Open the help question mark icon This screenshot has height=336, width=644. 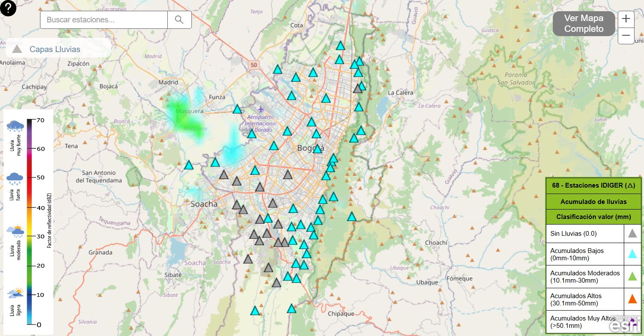tap(8, 8)
